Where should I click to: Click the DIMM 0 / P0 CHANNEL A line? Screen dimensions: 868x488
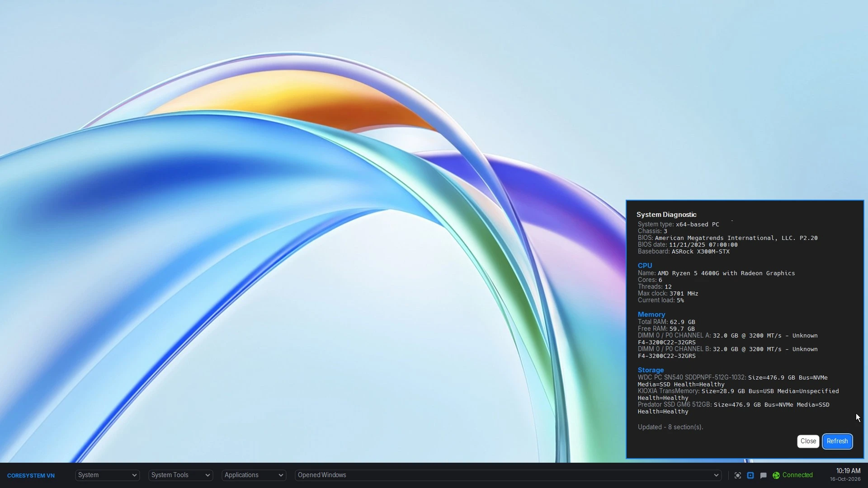[727, 339]
